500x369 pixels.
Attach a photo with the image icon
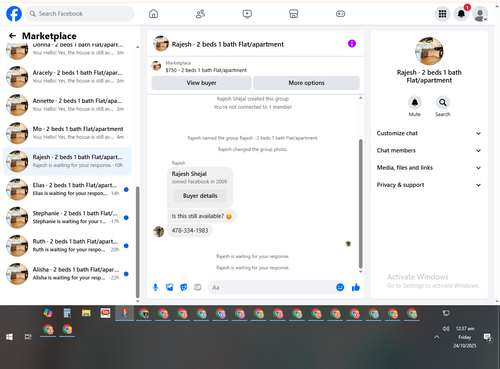(x=170, y=287)
